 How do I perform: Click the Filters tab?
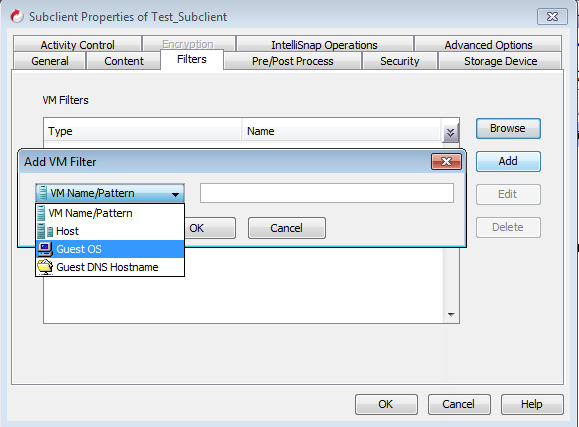[x=192, y=59]
